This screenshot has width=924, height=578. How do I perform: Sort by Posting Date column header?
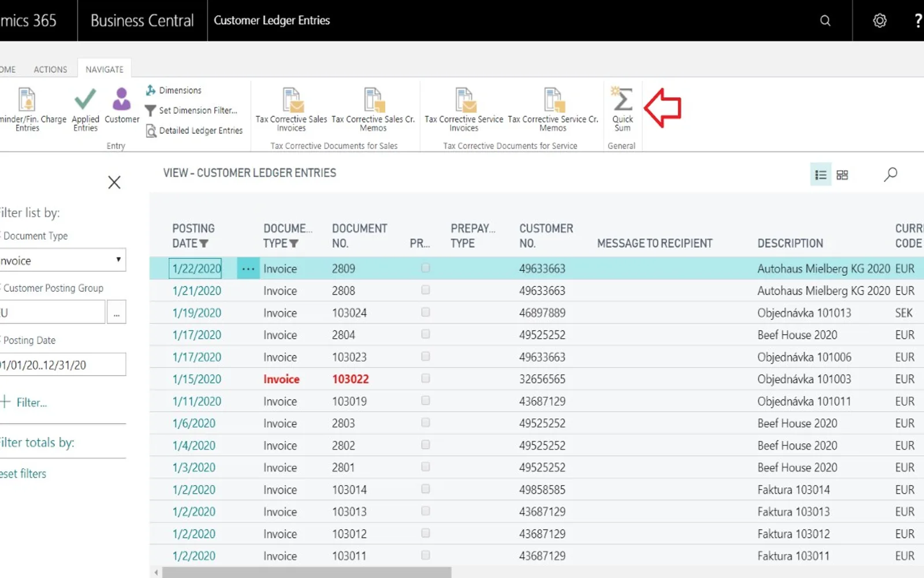pyautogui.click(x=193, y=236)
